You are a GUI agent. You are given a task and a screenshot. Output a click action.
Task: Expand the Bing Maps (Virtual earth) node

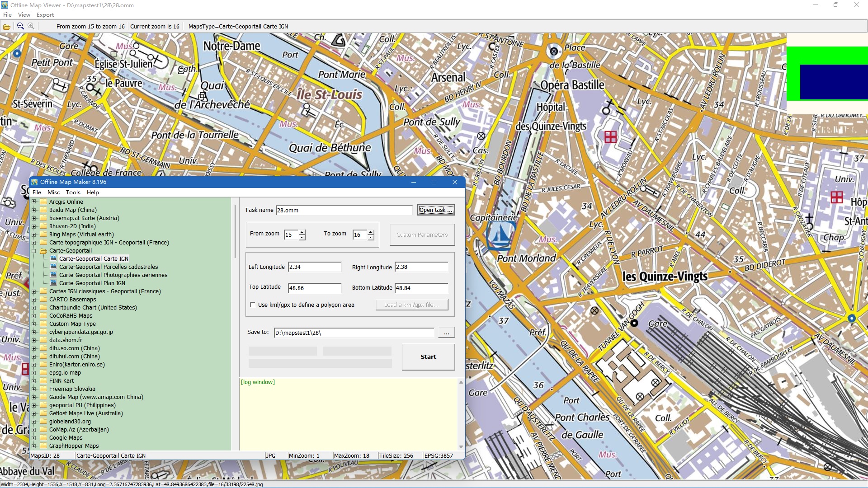pos(33,235)
